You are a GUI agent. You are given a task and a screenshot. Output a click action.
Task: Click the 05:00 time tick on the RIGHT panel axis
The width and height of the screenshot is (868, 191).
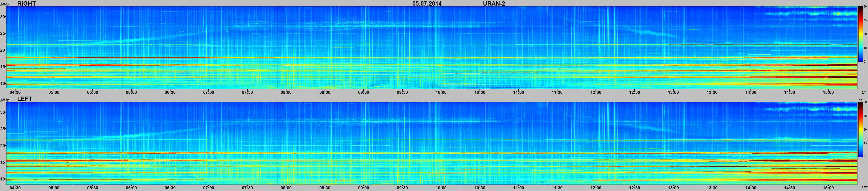(54, 92)
